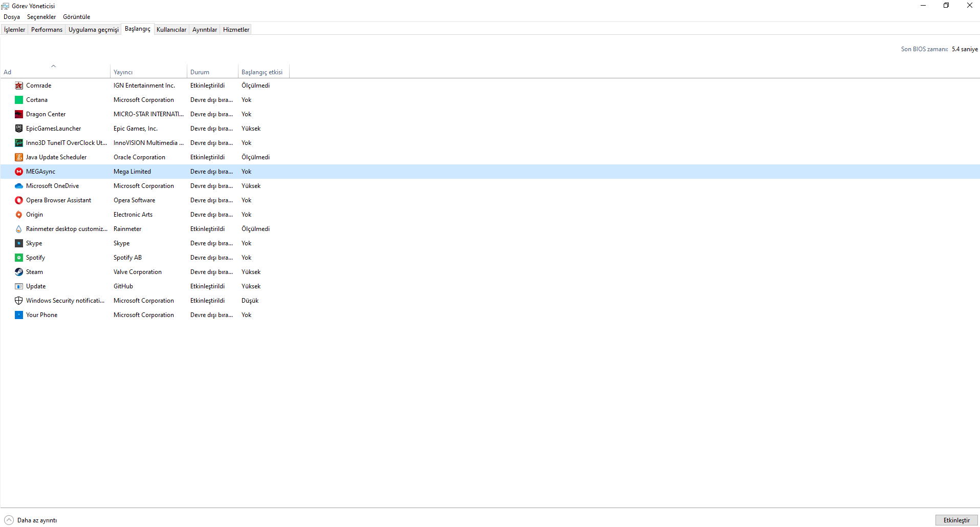Screen dimensions: 980x527
Task: Click the Task Manager title bar icon
Action: tap(5, 6)
